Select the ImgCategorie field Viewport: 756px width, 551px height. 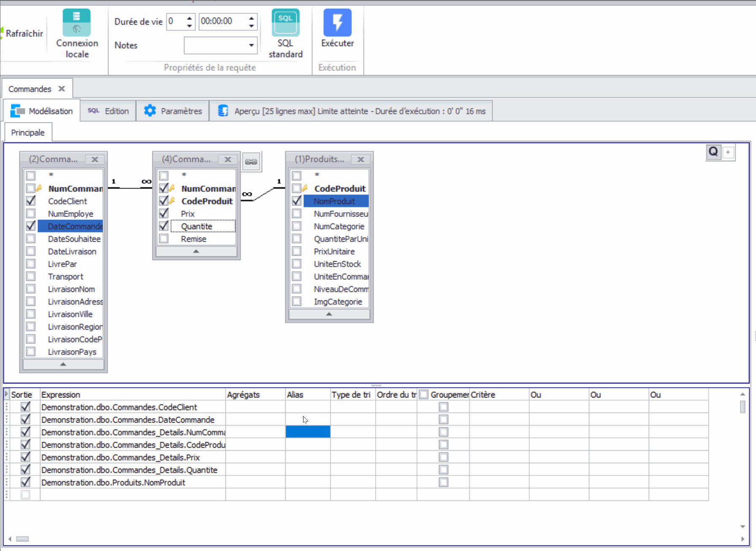pyautogui.click(x=338, y=302)
